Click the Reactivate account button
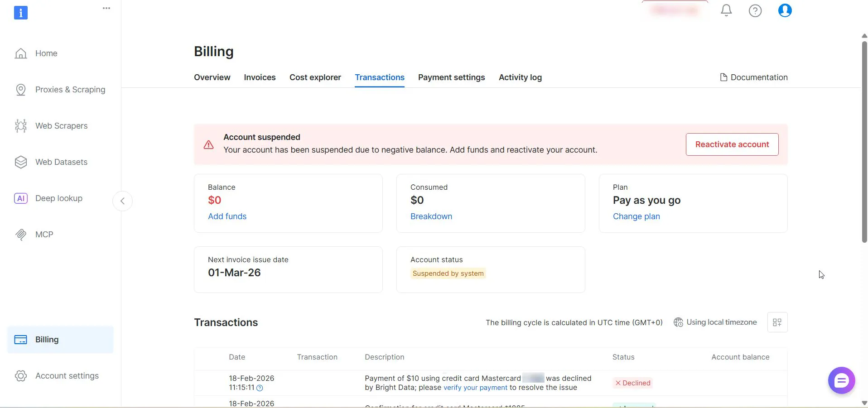Screen dimensions: 868x408 [x=732, y=144]
